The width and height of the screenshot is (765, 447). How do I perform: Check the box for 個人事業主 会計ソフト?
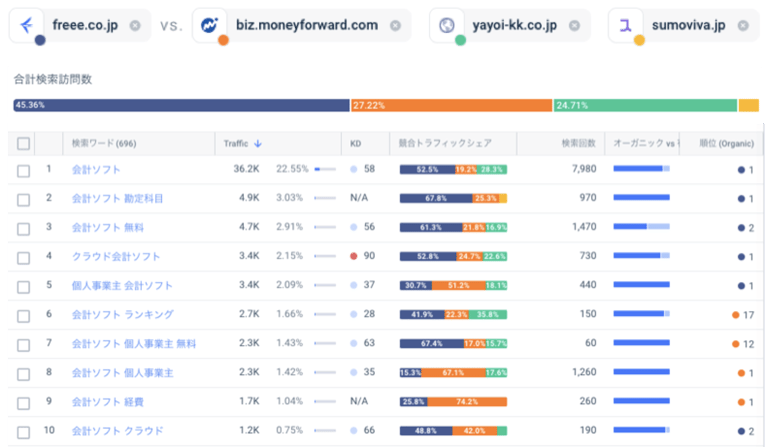tap(23, 287)
